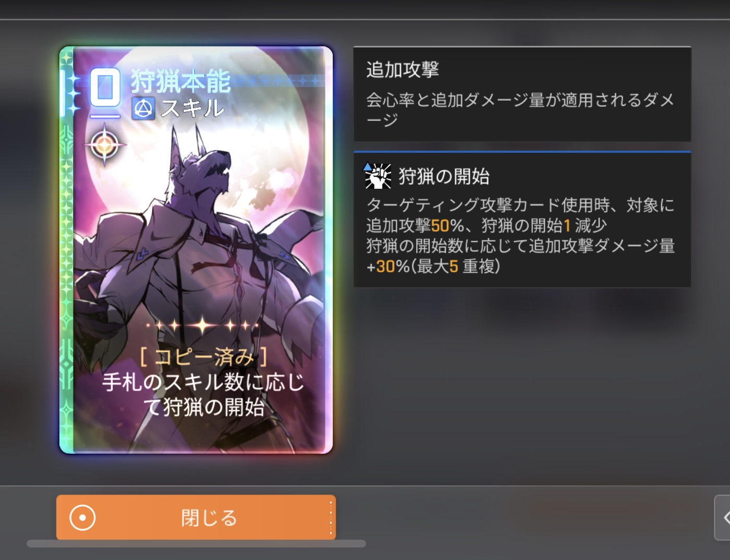
Task: Expand the side panel arrow at right edge
Action: coord(723,517)
